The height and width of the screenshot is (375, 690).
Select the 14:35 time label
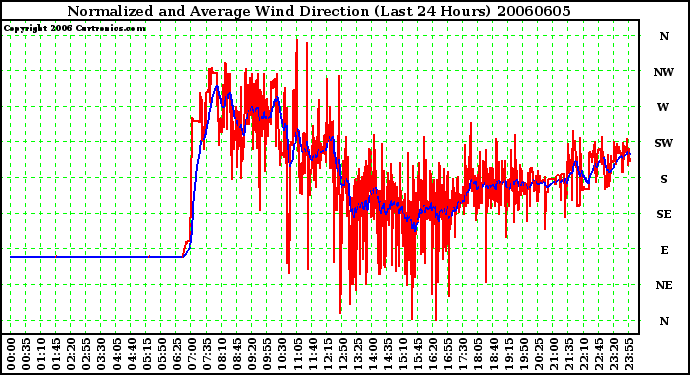388,354
